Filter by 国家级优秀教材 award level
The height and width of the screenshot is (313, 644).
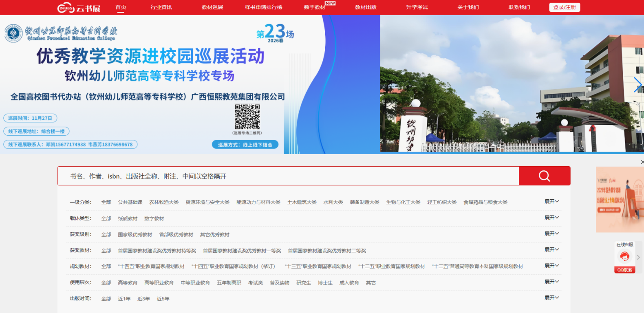click(135, 235)
